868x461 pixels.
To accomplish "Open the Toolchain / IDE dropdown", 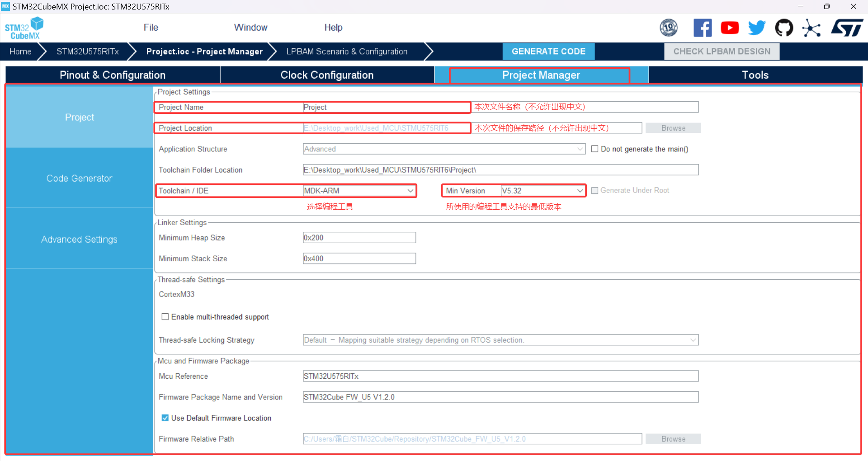I will pyautogui.click(x=359, y=191).
